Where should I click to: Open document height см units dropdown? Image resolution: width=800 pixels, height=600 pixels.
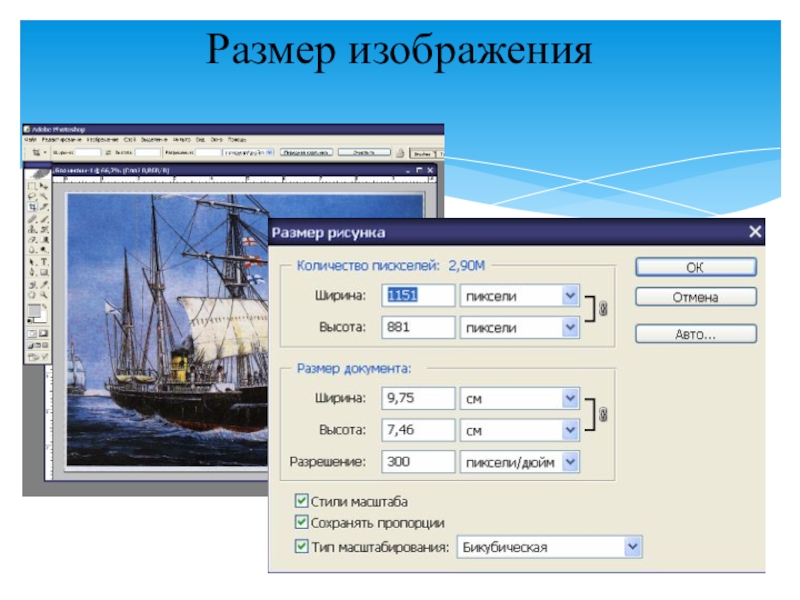[570, 430]
